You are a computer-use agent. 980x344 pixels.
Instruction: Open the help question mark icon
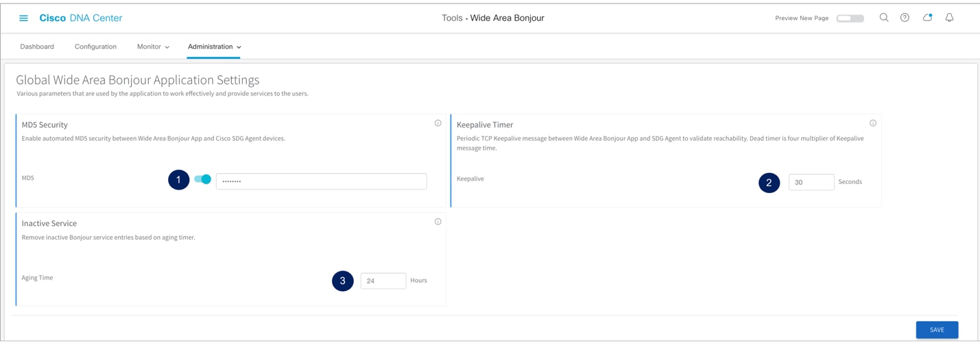click(x=905, y=18)
